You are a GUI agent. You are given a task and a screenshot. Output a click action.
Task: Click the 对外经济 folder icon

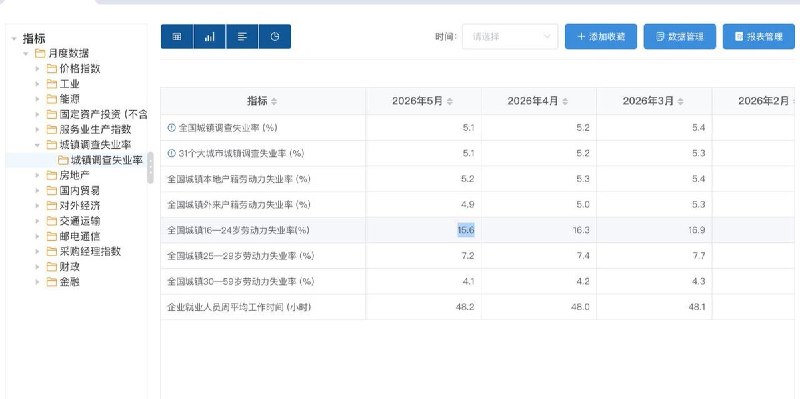(x=52, y=206)
